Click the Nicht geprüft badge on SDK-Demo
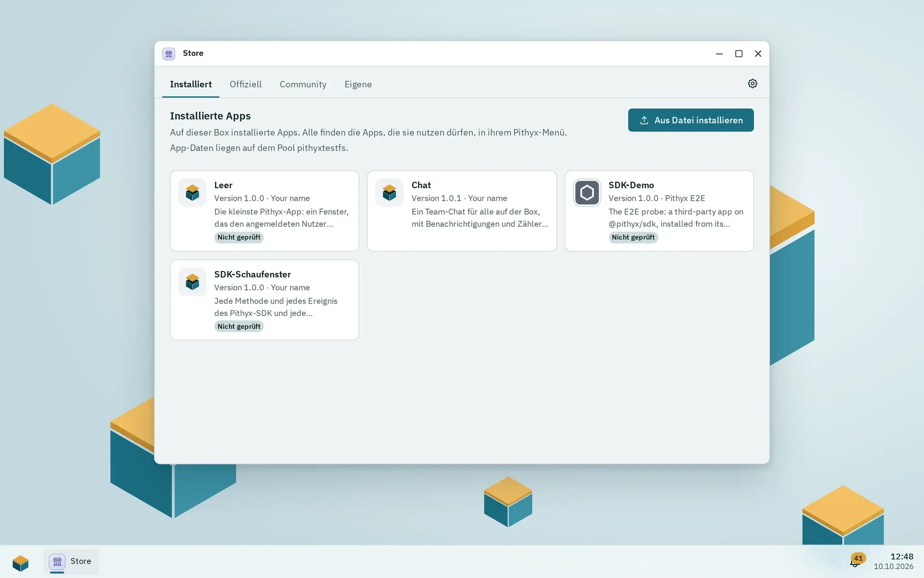924x578 pixels. tap(633, 237)
